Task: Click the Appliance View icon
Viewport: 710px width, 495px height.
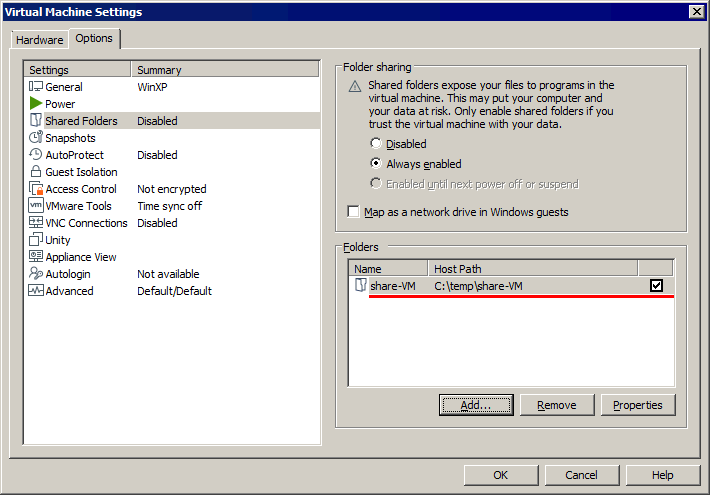Action: coord(36,256)
